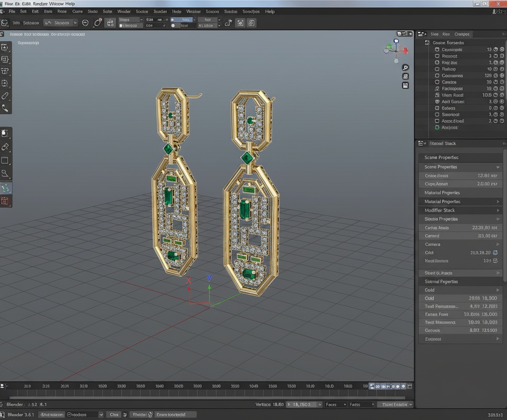Click the red X axis gizmo handle
Viewport: 507px width, 420px height.
click(x=405, y=51)
